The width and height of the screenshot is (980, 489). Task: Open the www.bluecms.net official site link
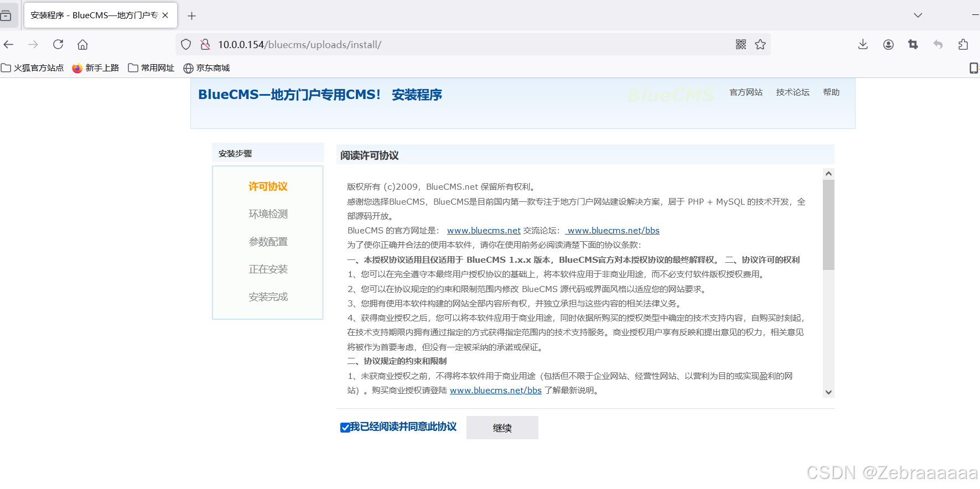pyautogui.click(x=484, y=231)
